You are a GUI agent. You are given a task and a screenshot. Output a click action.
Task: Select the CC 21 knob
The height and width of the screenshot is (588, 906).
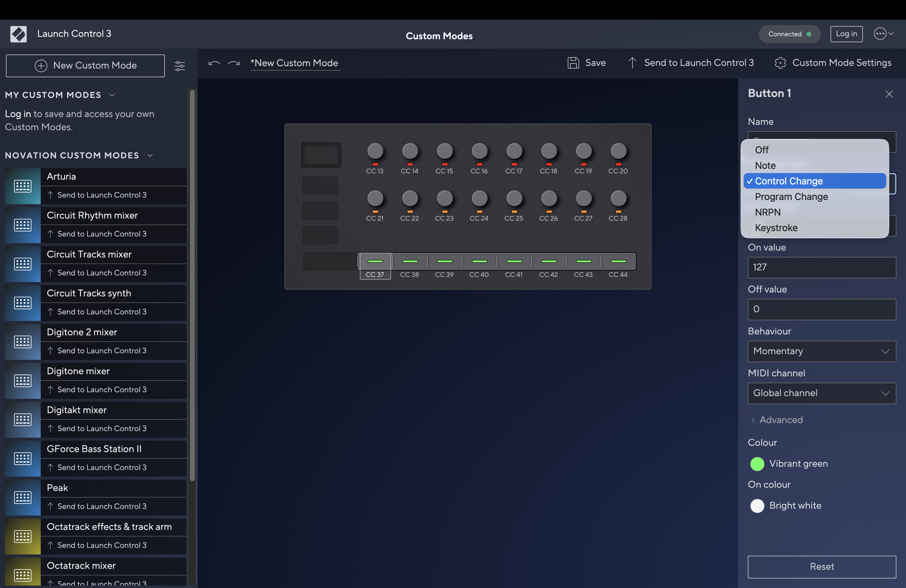tap(375, 198)
